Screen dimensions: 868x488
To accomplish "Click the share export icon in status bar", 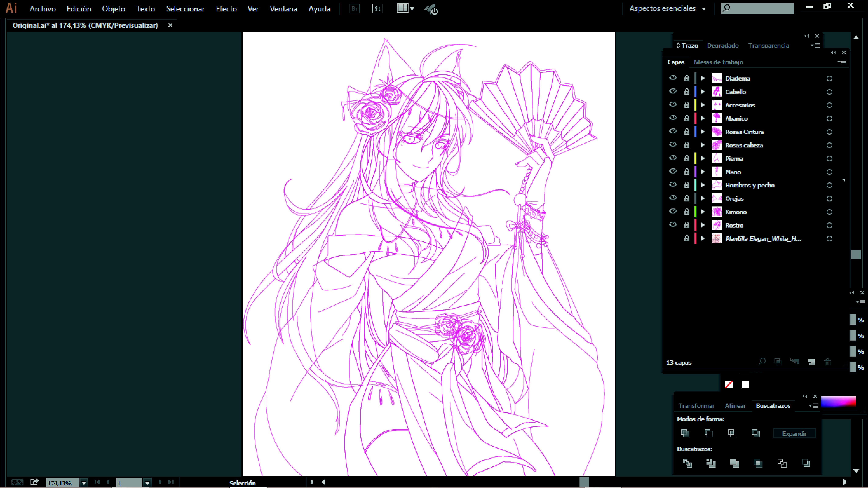I will tap(34, 482).
